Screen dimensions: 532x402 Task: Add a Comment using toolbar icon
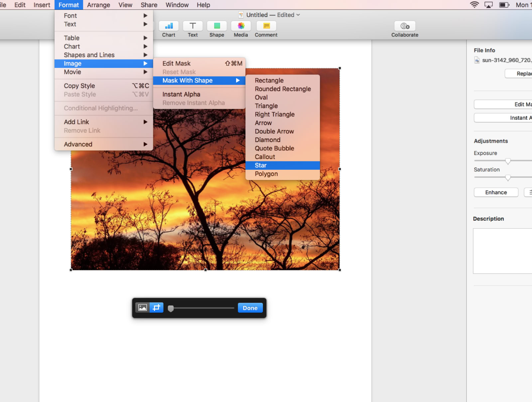tap(266, 26)
